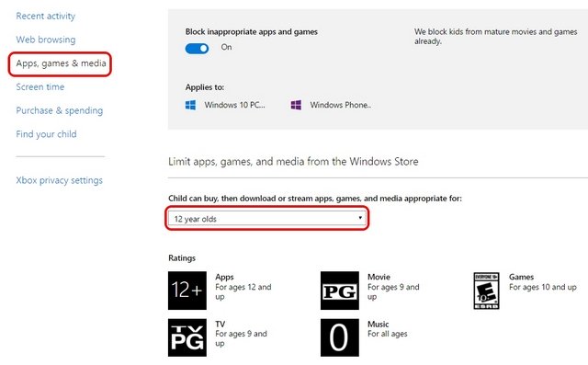
Task: Click the 12+ Apps rating icon
Action: [x=187, y=291]
